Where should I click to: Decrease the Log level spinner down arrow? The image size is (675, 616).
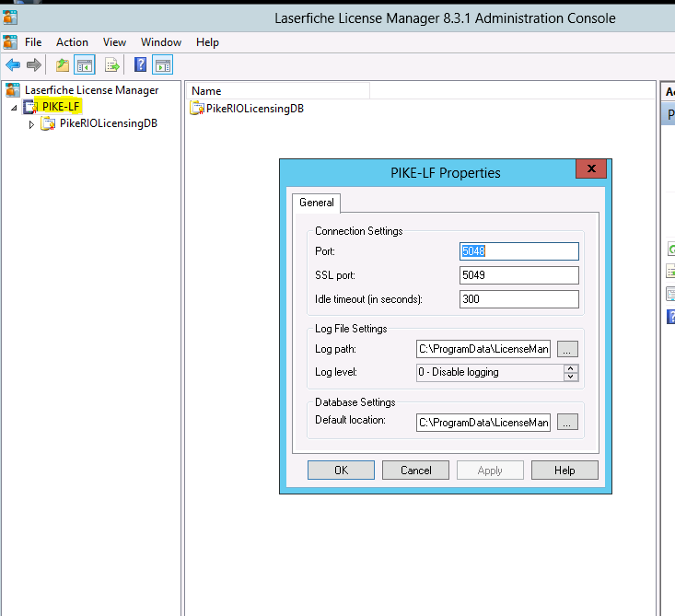coord(571,377)
